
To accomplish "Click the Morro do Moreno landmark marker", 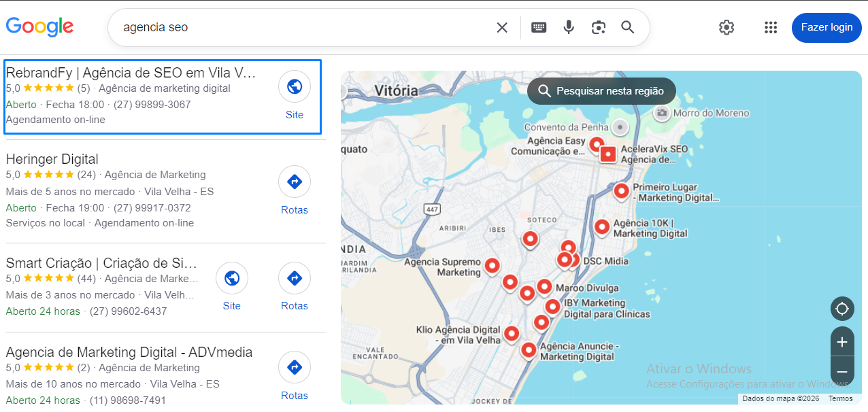I will (661, 113).
